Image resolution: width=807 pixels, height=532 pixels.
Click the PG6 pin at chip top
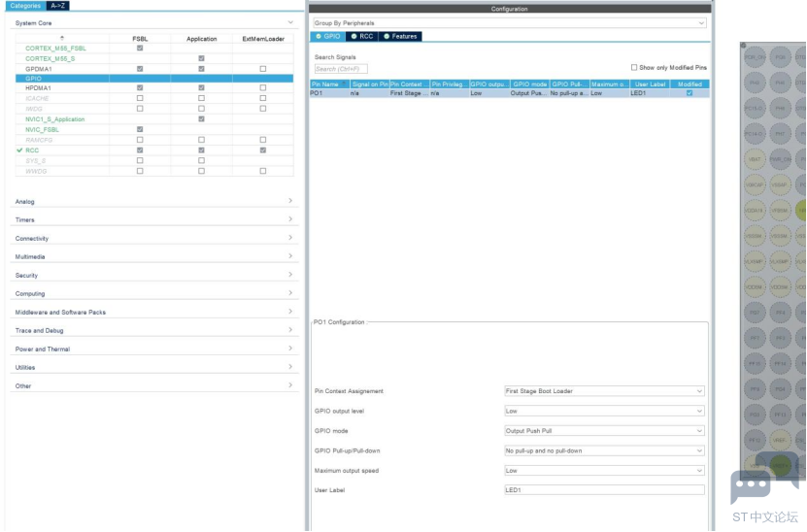780,57
